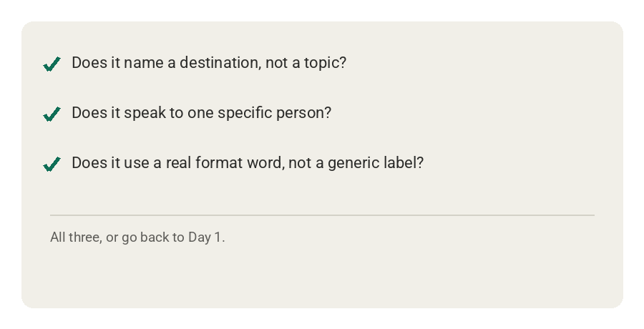
Task: Select 'Does it name a destination, not a topic?'
Action: [209, 63]
